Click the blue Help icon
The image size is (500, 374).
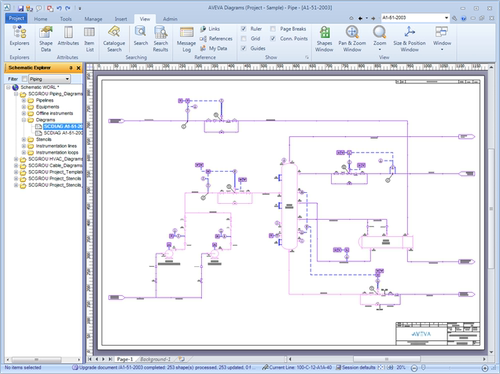point(463,18)
